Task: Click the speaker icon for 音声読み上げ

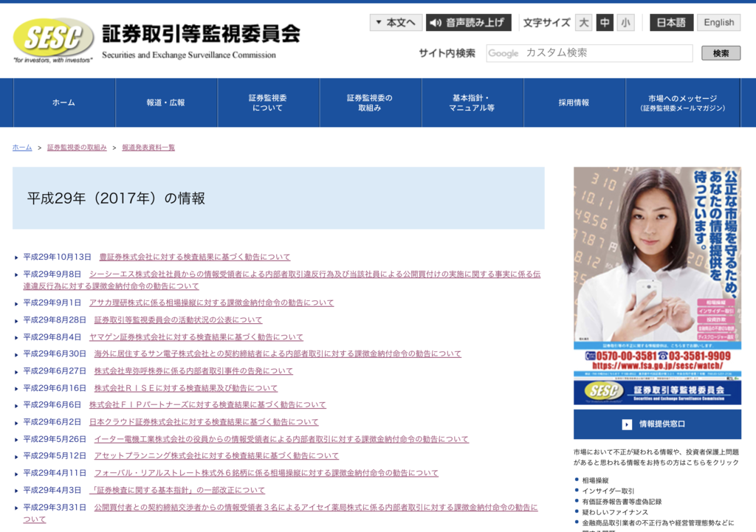Action: (436, 23)
